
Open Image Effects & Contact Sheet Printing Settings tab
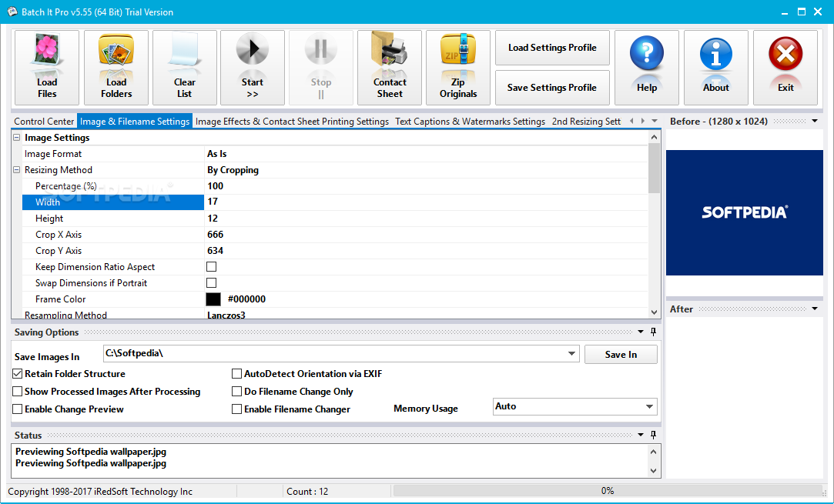[x=292, y=122]
